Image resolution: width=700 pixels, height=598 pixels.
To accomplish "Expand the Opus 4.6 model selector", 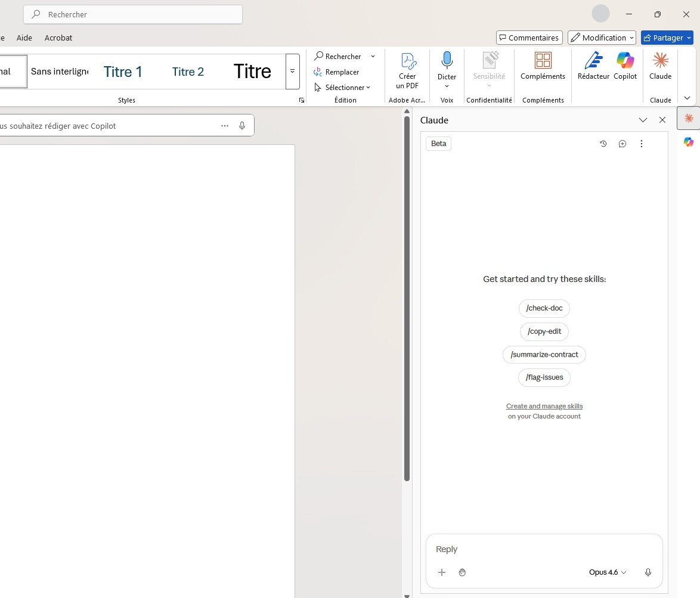I will (608, 572).
